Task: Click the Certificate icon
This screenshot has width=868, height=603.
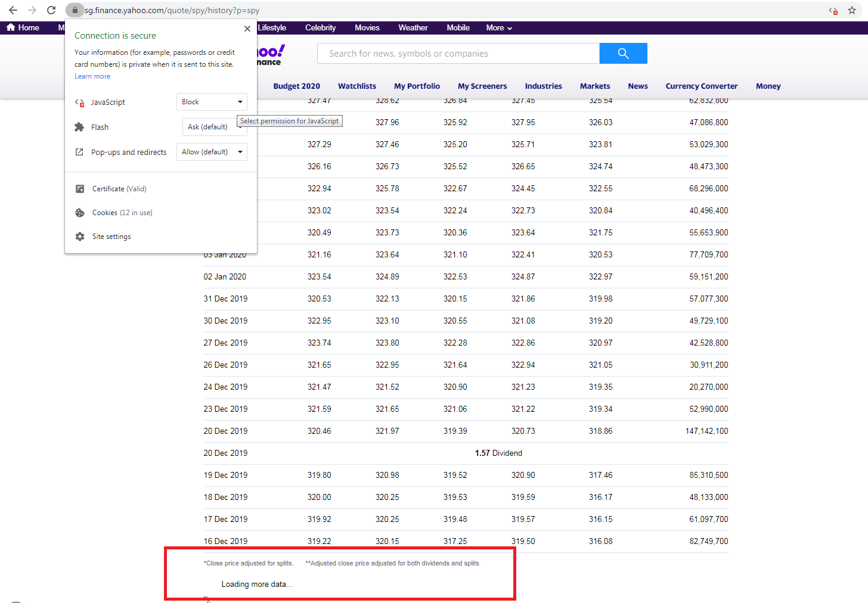Action: [80, 189]
